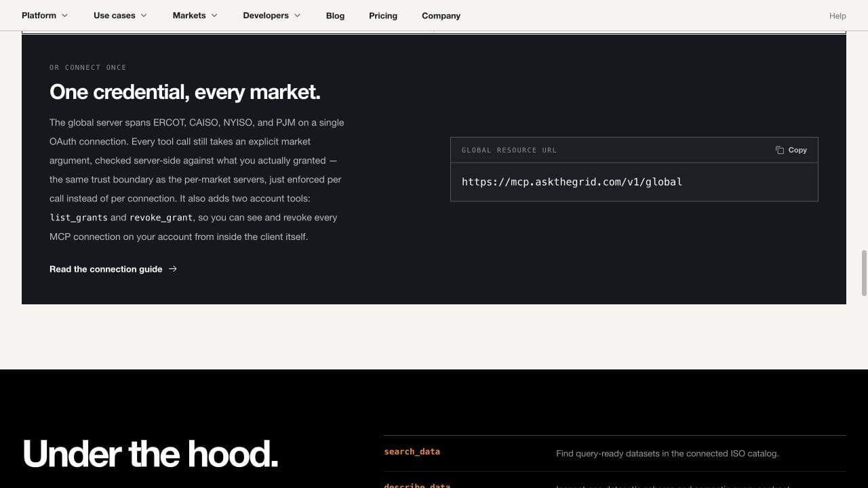Go to the Blog page
Screen dimensions: 868x488
tap(335, 16)
